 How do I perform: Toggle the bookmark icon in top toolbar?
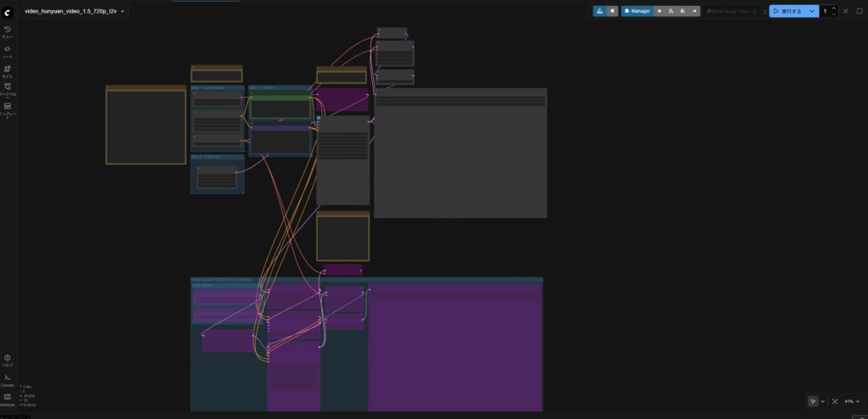click(x=612, y=11)
